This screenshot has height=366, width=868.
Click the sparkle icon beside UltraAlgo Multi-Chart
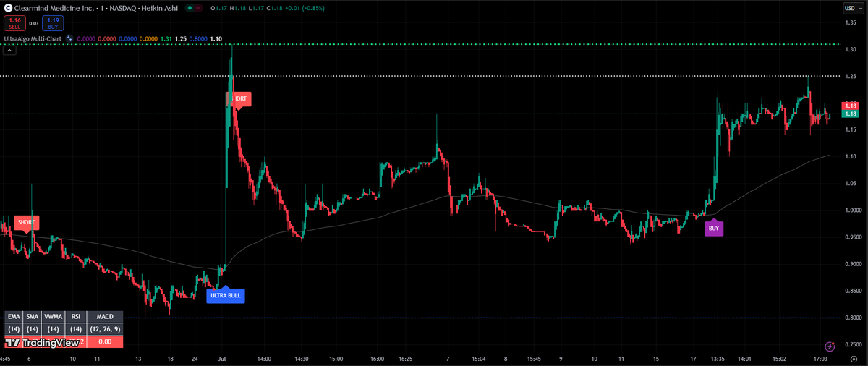coord(69,38)
